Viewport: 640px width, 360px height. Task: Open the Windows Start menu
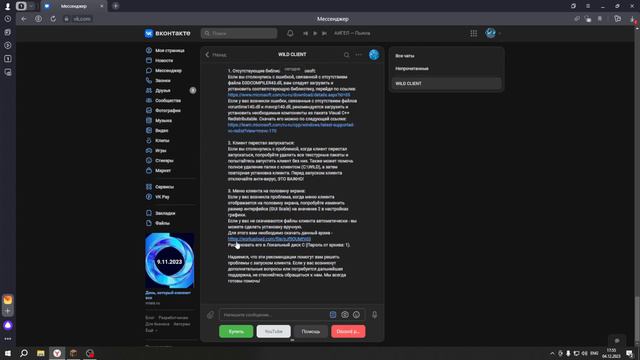8,353
